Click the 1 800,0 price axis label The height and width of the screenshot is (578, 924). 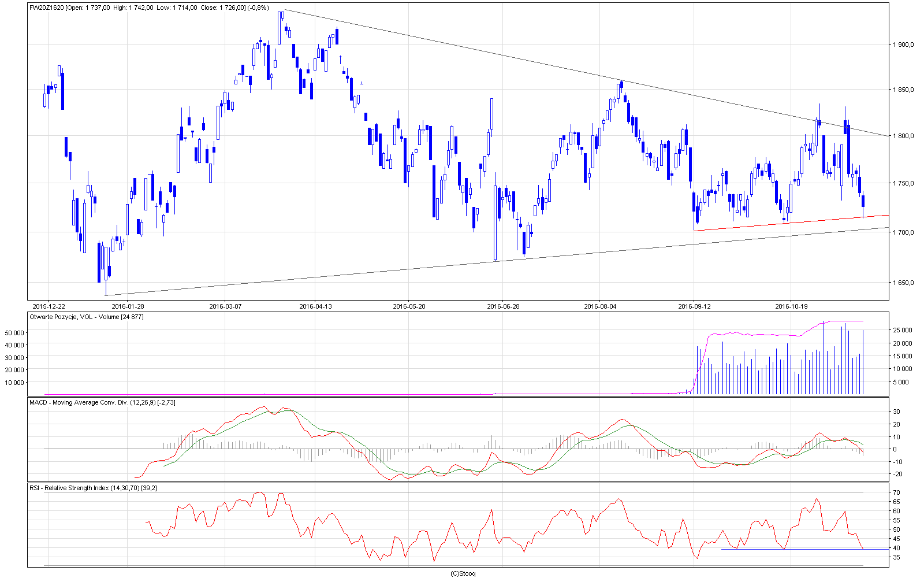(x=903, y=136)
